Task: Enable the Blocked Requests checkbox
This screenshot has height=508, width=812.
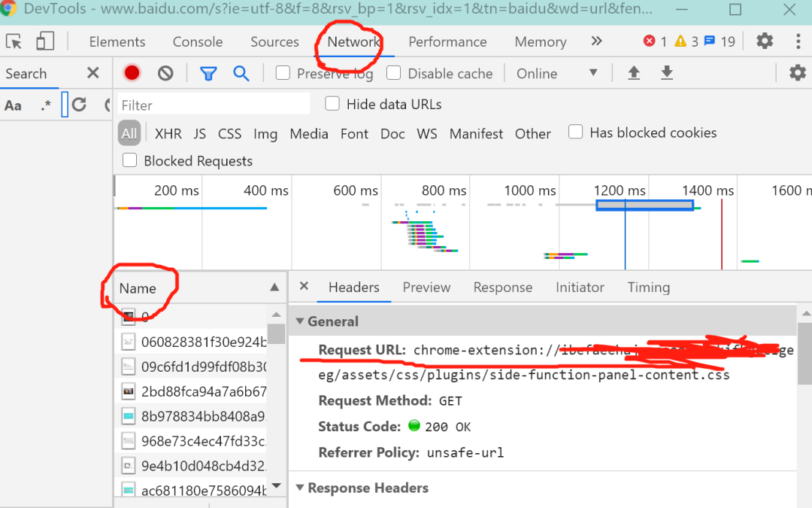Action: point(129,160)
